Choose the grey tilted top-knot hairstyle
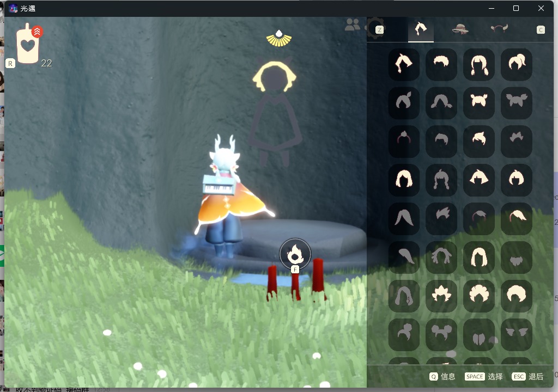The height and width of the screenshot is (392, 558). pyautogui.click(x=404, y=103)
